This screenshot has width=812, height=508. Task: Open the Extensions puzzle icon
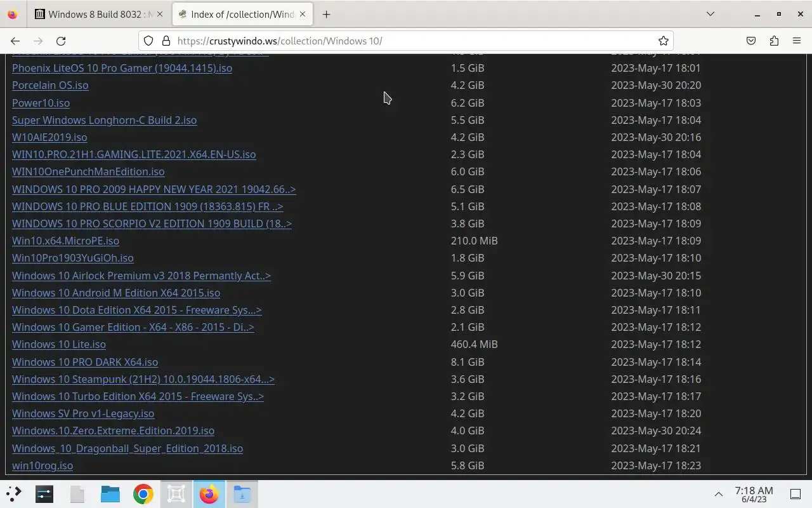pos(774,41)
